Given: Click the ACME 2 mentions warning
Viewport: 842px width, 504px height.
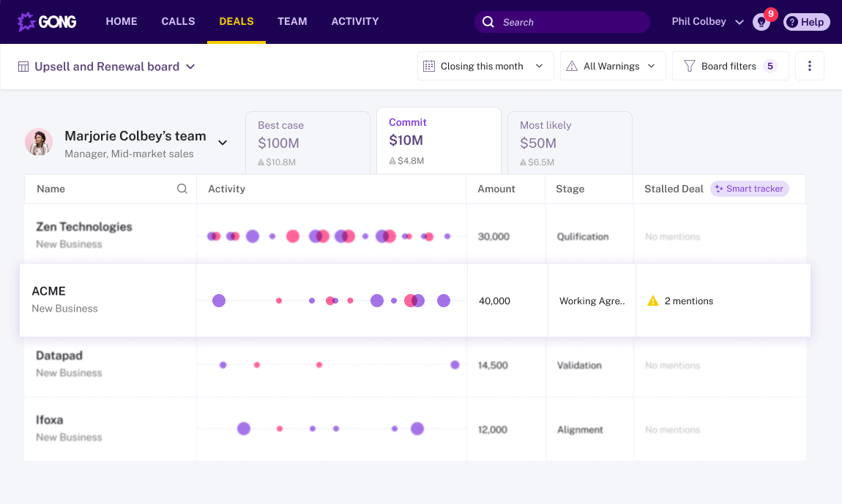Looking at the screenshot, I should [x=680, y=301].
